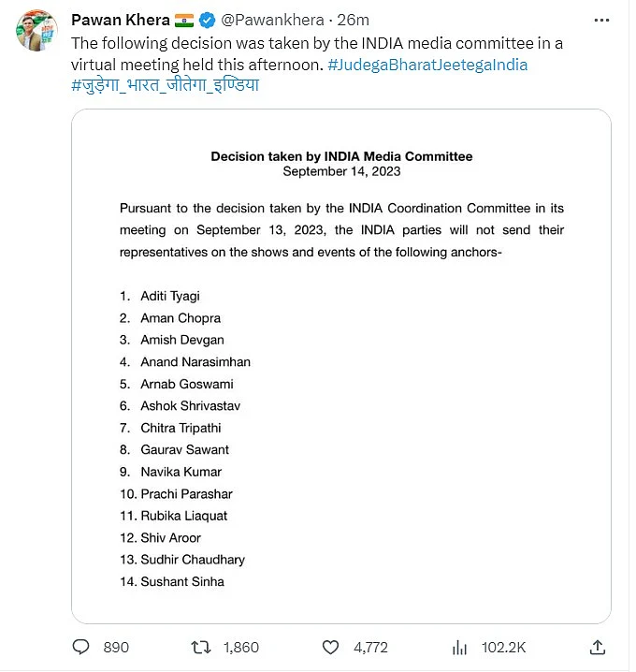Click the Pawan Khera display name

click(120, 21)
